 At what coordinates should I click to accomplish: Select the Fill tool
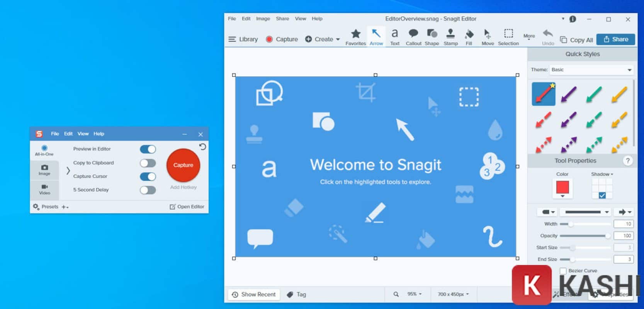click(469, 37)
